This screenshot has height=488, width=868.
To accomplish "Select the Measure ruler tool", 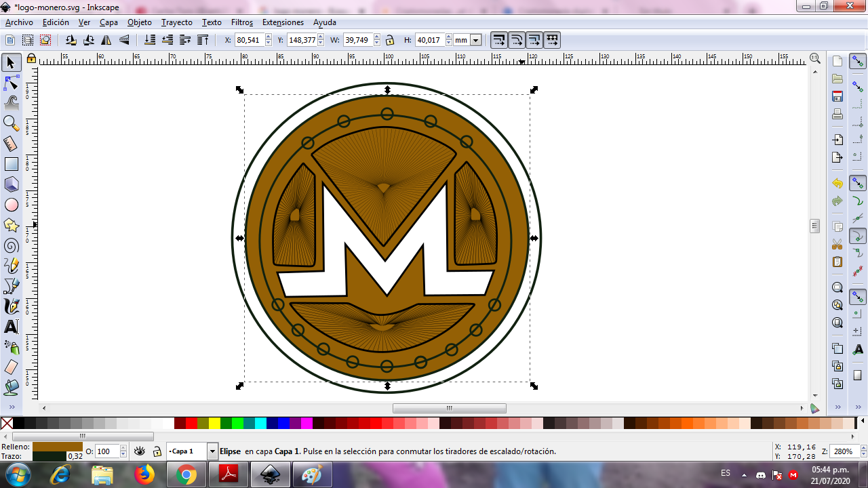I will click(x=11, y=144).
